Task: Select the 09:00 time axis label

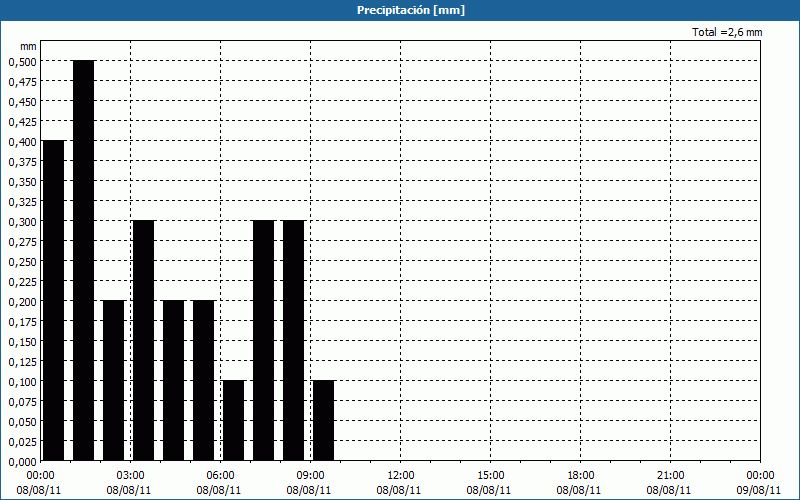Action: [310, 476]
